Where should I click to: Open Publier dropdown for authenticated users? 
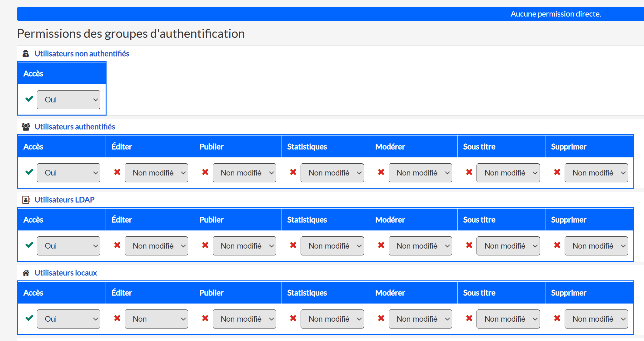pyautogui.click(x=244, y=173)
